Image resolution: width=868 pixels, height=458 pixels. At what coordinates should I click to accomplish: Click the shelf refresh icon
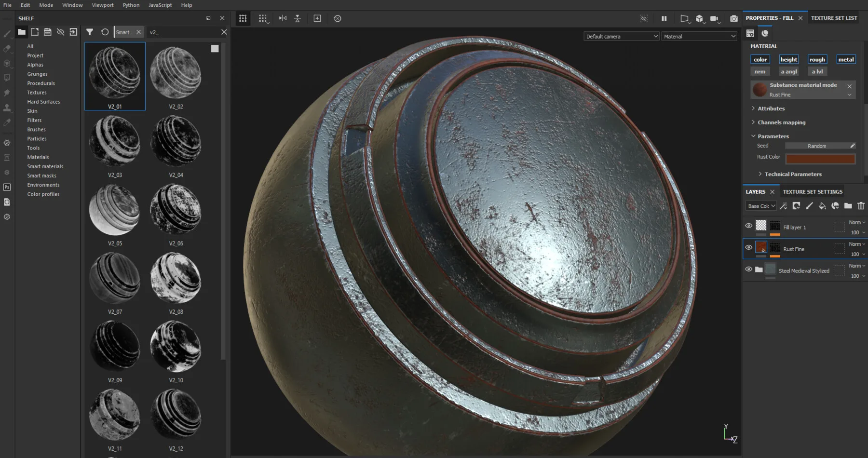(105, 32)
